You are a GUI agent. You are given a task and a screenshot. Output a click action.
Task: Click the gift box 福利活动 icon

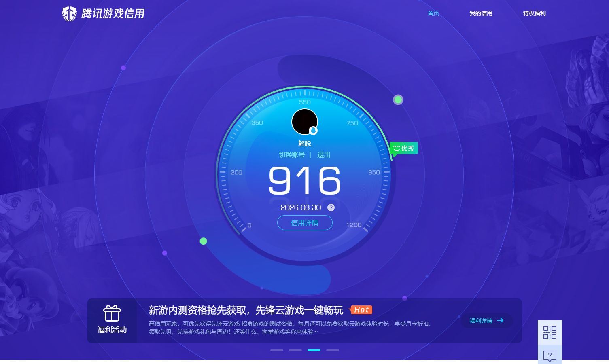tap(112, 313)
